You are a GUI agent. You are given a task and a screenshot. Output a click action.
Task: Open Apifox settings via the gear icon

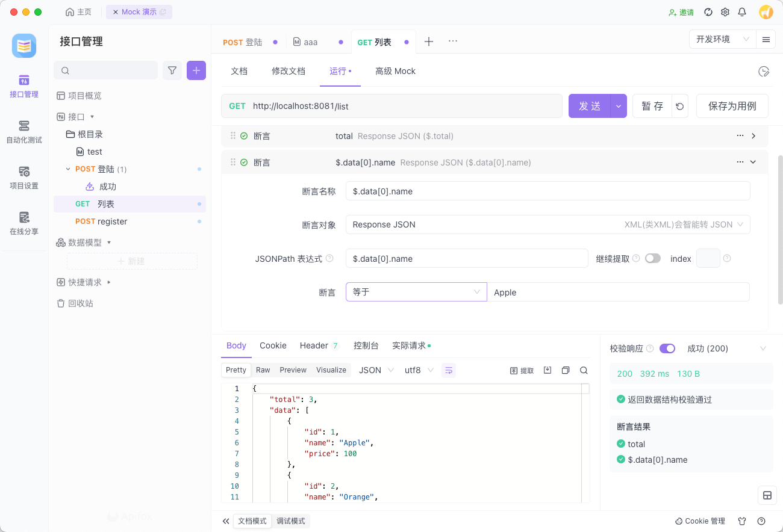(725, 11)
